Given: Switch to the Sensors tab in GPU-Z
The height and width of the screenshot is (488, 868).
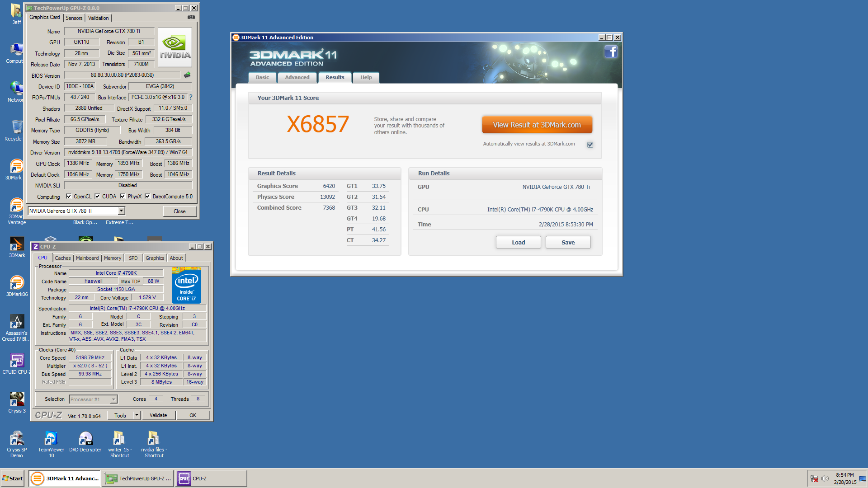Looking at the screenshot, I should point(74,18).
